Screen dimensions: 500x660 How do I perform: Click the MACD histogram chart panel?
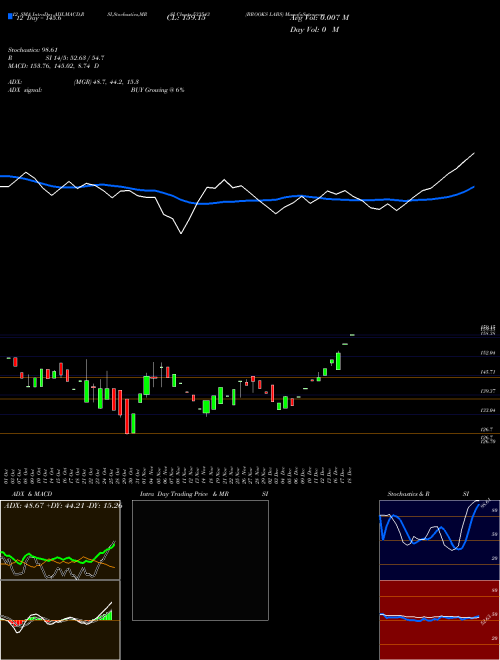point(60,620)
